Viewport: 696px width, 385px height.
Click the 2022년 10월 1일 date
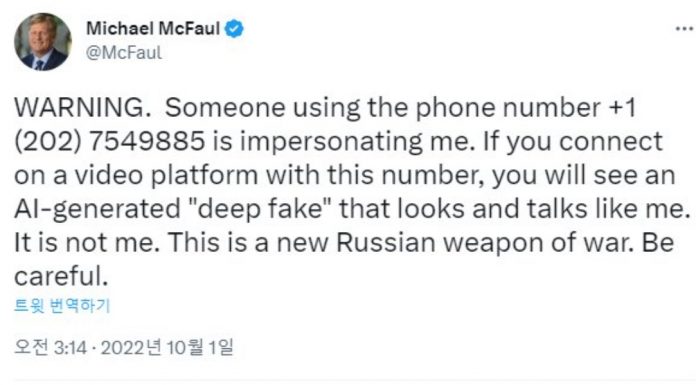[167, 347]
